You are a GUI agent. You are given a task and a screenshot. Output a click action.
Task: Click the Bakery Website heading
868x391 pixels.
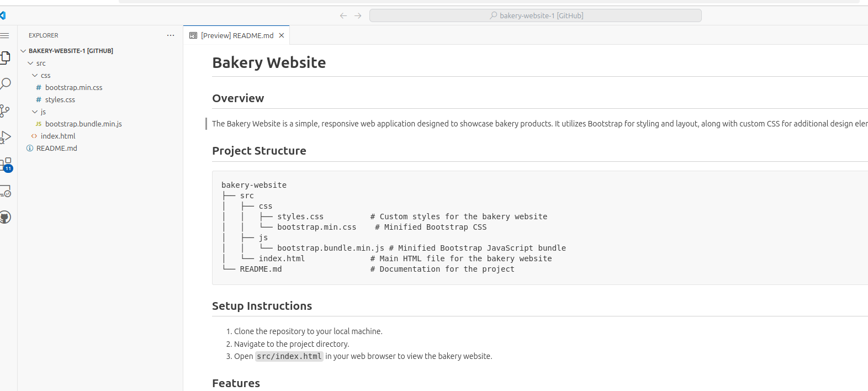pyautogui.click(x=269, y=62)
